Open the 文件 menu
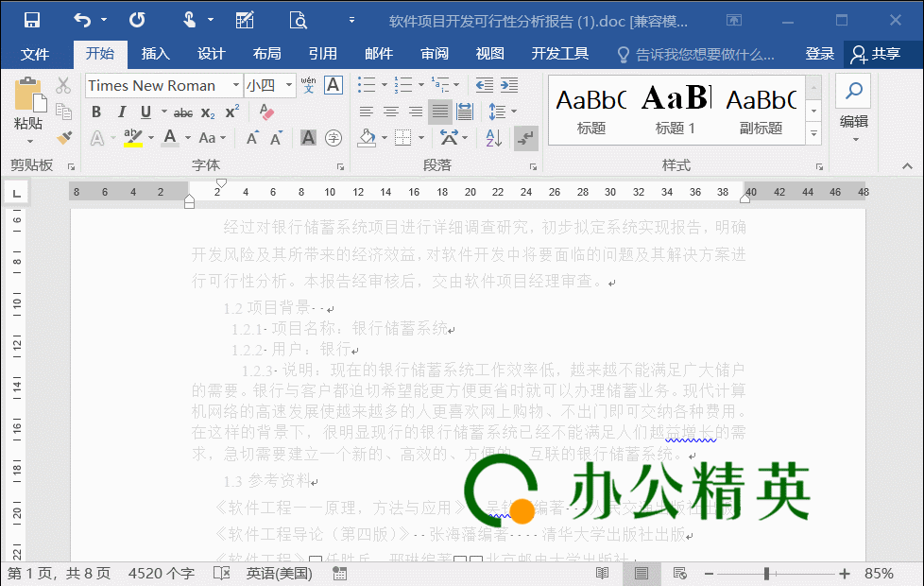This screenshot has height=586, width=924. pyautogui.click(x=35, y=54)
